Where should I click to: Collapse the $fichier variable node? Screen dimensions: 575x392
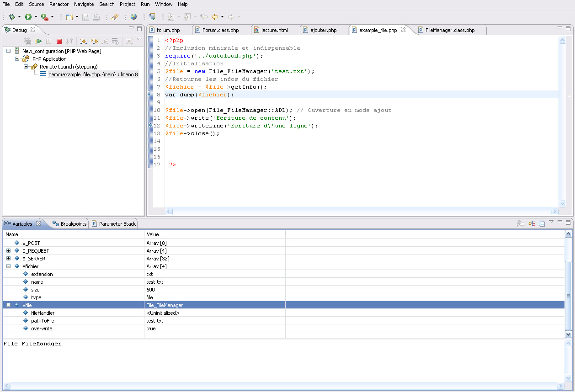(x=9, y=266)
